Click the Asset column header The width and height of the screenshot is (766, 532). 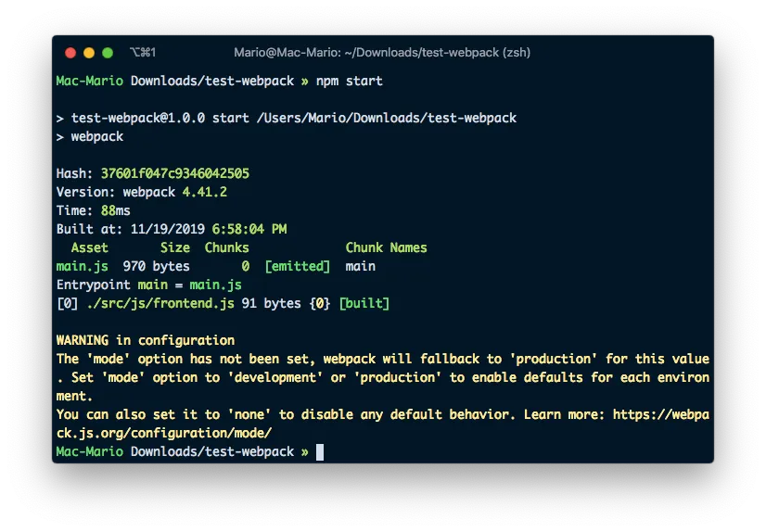[89, 247]
